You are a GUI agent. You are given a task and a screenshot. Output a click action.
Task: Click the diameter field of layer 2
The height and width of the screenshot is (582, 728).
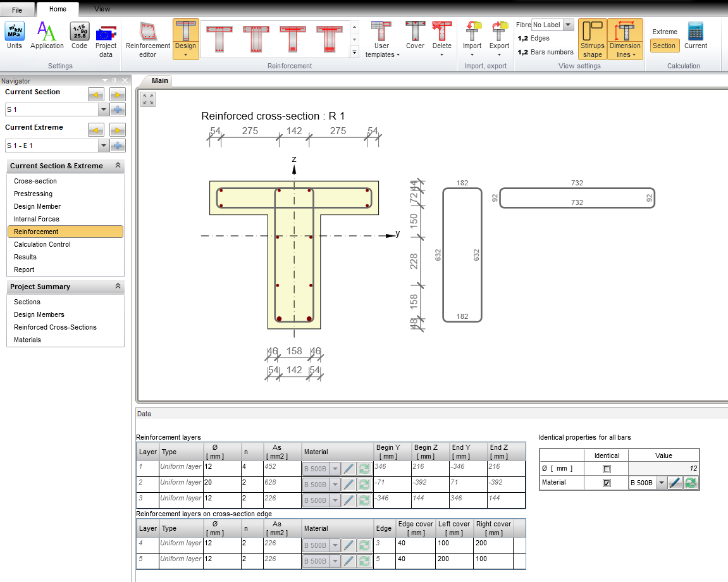point(221,483)
